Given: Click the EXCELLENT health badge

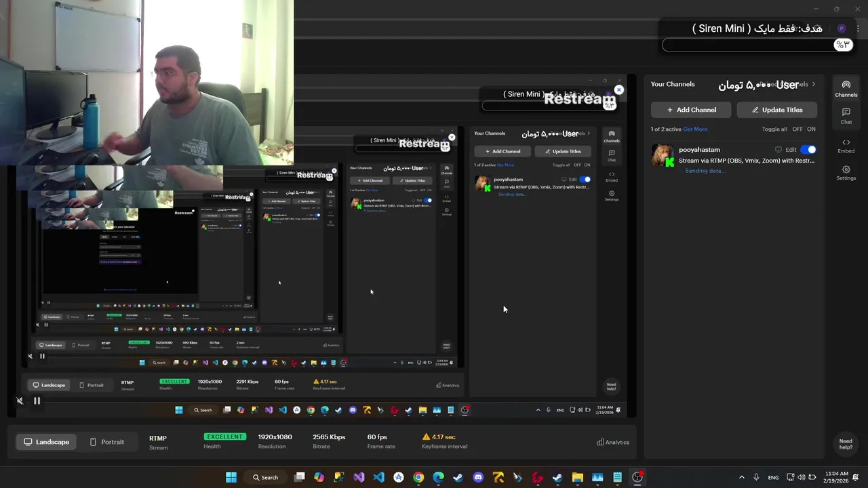Looking at the screenshot, I should click(x=224, y=436).
